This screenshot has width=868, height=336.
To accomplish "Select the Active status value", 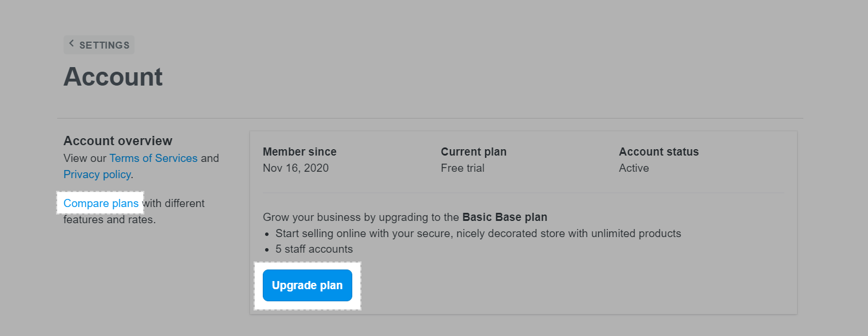I will pyautogui.click(x=634, y=168).
